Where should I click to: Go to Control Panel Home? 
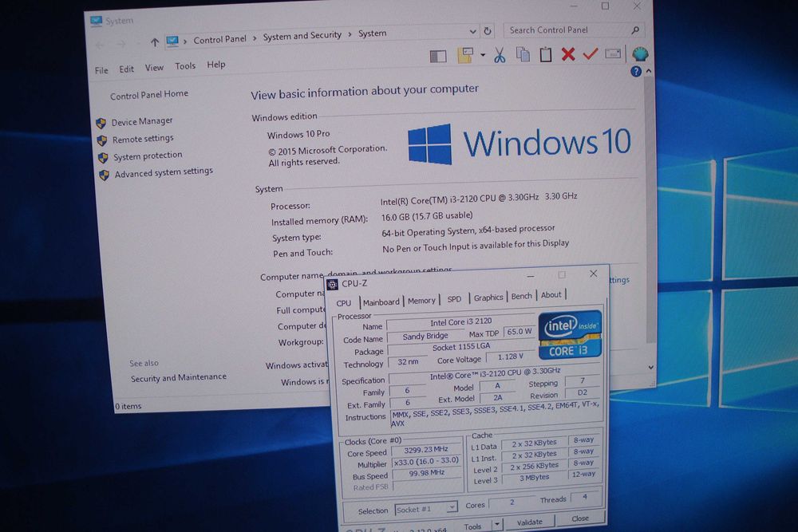[x=149, y=95]
